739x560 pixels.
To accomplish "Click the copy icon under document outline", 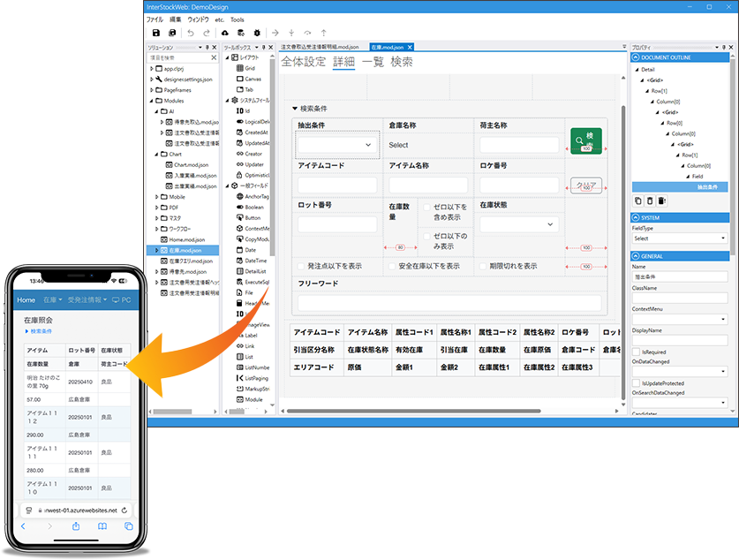I will tap(637, 201).
